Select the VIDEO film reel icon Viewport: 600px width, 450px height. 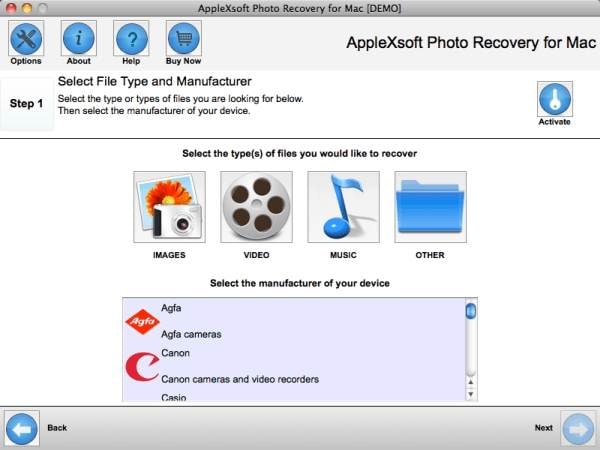coord(256,207)
